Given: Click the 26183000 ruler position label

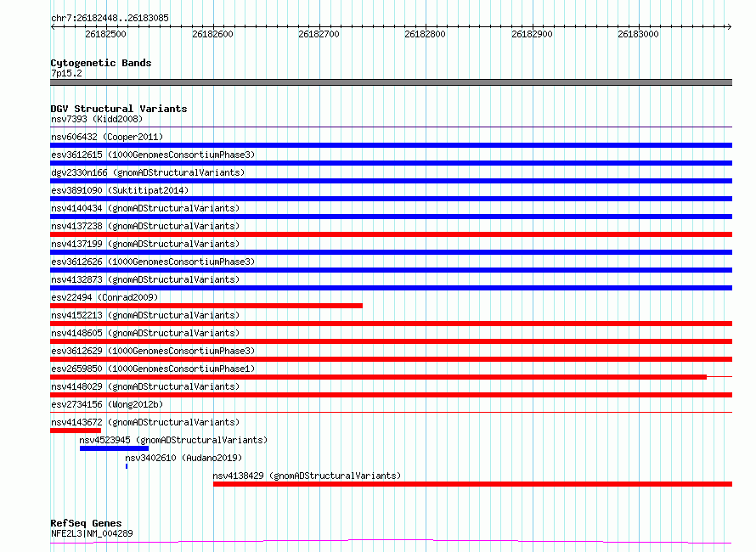Looking at the screenshot, I should [638, 34].
